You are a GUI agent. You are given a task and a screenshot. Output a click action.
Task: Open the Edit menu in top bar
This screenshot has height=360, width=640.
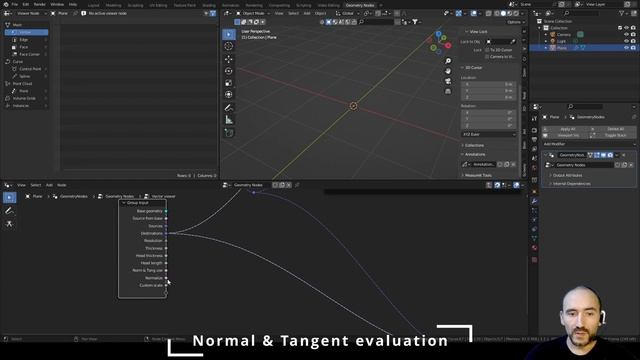26,4
